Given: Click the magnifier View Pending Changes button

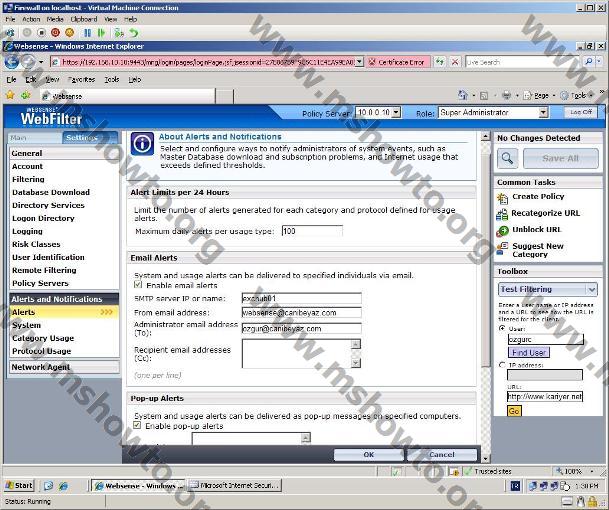Looking at the screenshot, I should pos(507,158).
